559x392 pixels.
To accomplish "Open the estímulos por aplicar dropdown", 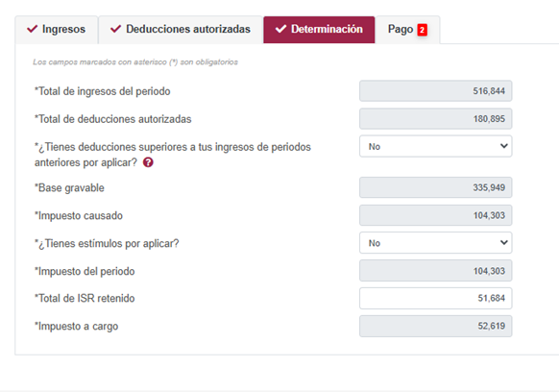I will click(x=436, y=243).
